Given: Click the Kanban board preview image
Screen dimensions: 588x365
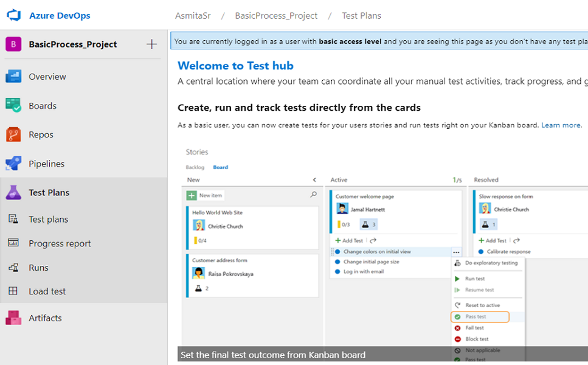Looking at the screenshot, I should [x=383, y=249].
